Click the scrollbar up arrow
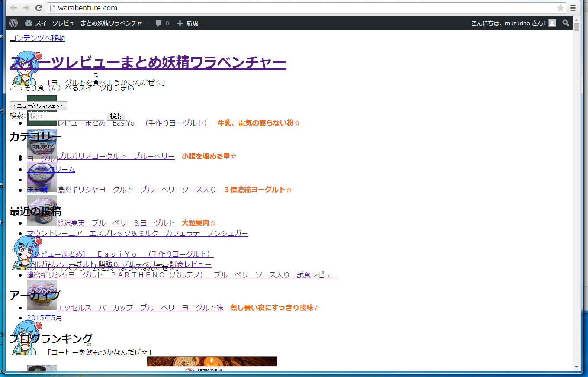Viewport: 588px width, 377px height. click(576, 19)
